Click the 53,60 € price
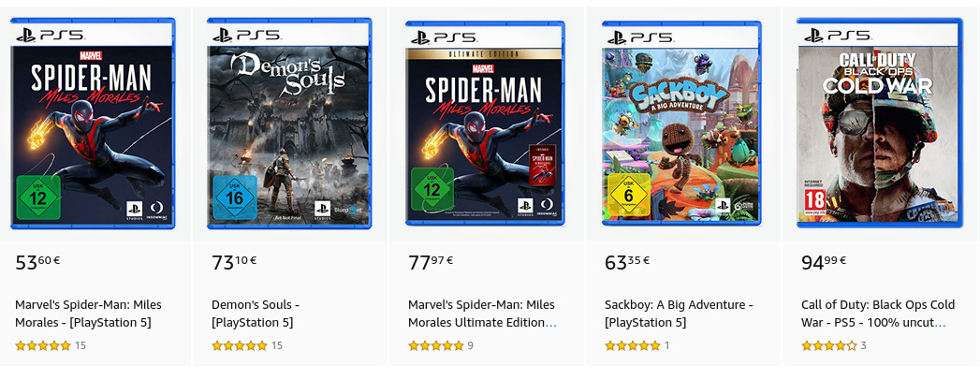980x380 pixels. pyautogui.click(x=37, y=262)
